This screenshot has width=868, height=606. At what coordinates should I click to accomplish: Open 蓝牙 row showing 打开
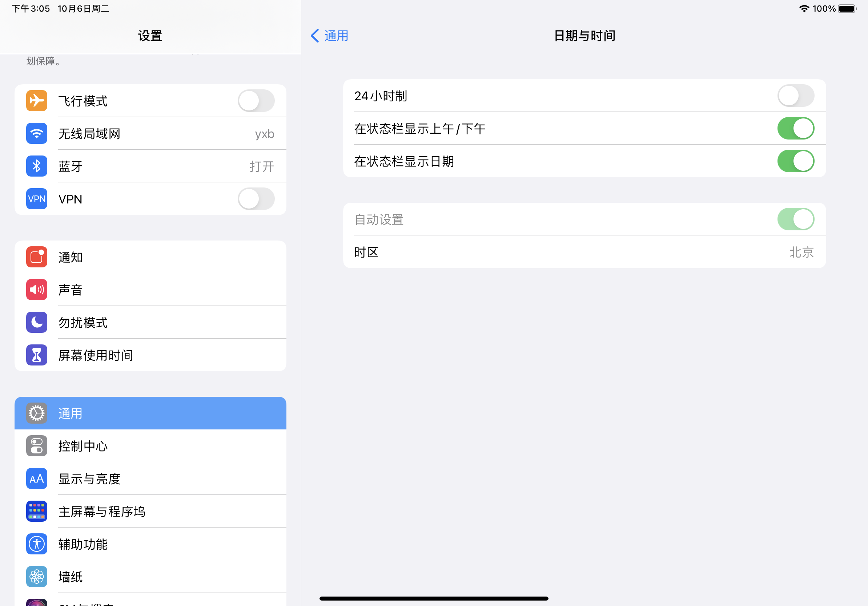click(166, 166)
